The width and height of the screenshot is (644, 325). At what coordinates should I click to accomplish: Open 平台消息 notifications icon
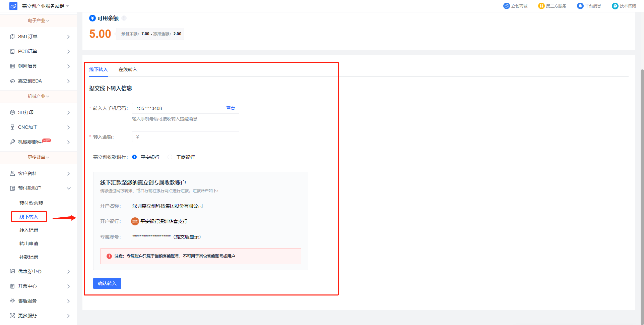point(580,6)
